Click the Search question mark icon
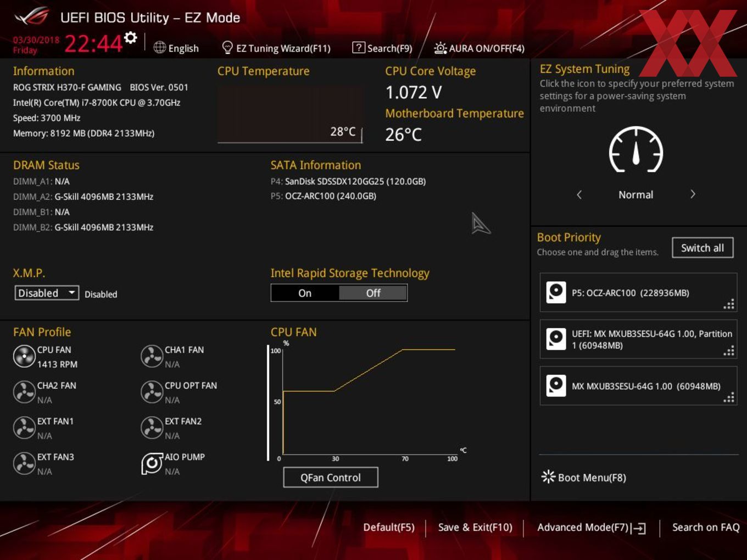This screenshot has width=747, height=560. [x=358, y=48]
